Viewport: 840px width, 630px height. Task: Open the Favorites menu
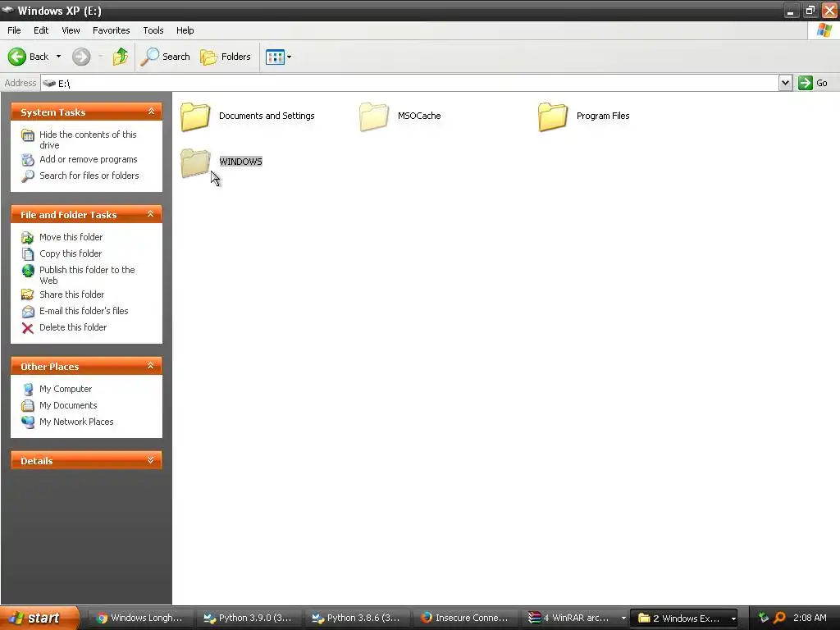click(111, 30)
